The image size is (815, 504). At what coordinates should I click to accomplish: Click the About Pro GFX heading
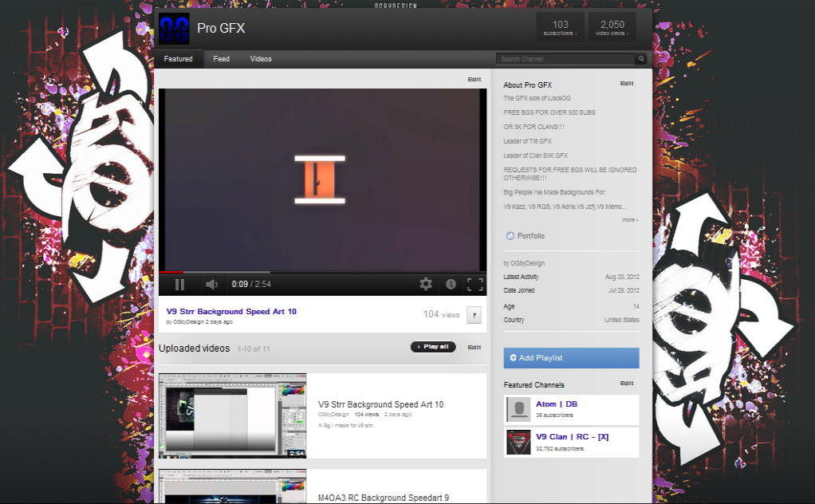[x=528, y=85]
